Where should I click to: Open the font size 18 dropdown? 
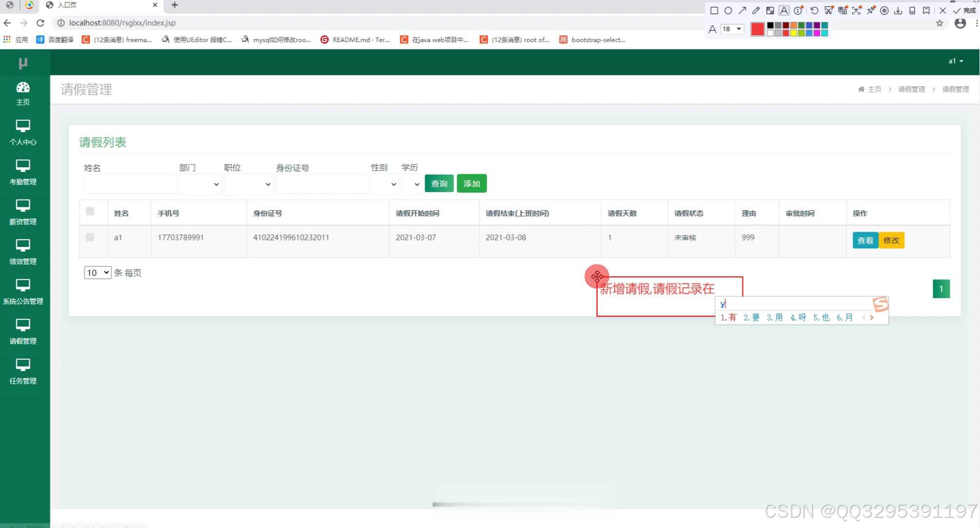coord(732,29)
